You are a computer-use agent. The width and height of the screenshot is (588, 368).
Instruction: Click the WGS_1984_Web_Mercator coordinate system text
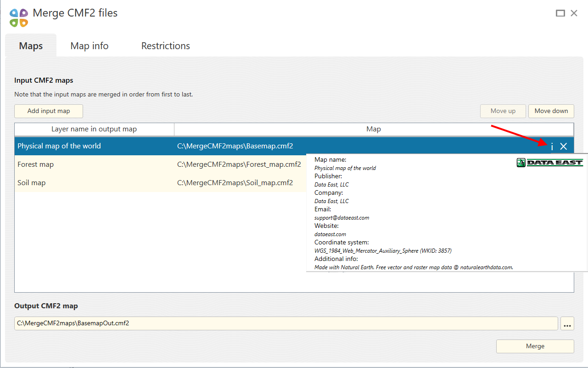tap(383, 251)
